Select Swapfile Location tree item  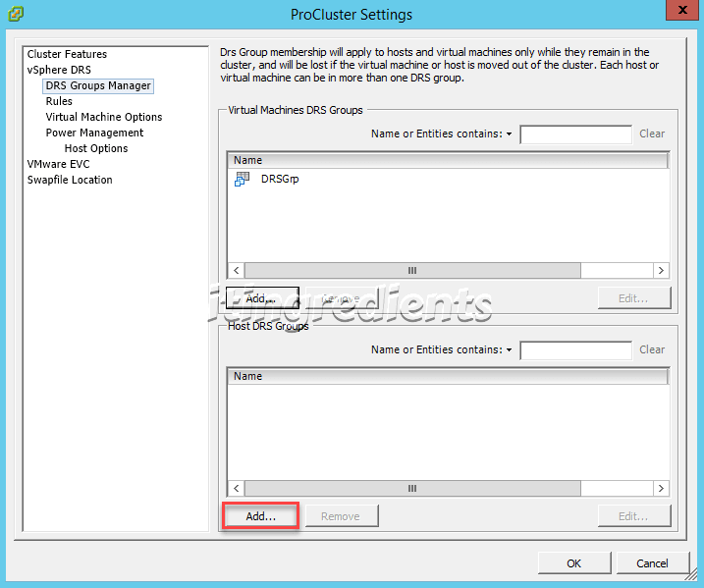tap(70, 180)
